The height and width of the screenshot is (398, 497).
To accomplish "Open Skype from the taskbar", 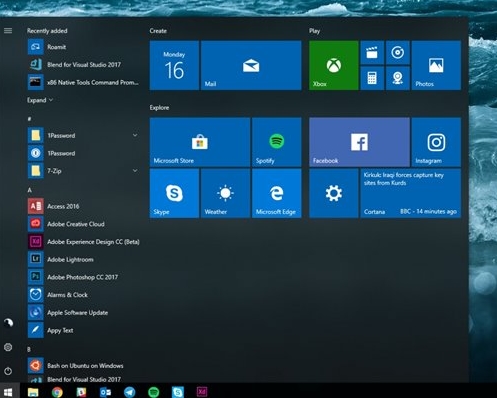I will 178,392.
